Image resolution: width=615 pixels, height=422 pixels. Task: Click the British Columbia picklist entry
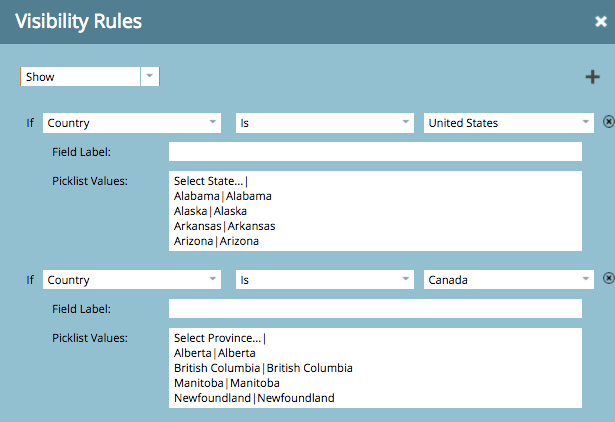(262, 368)
